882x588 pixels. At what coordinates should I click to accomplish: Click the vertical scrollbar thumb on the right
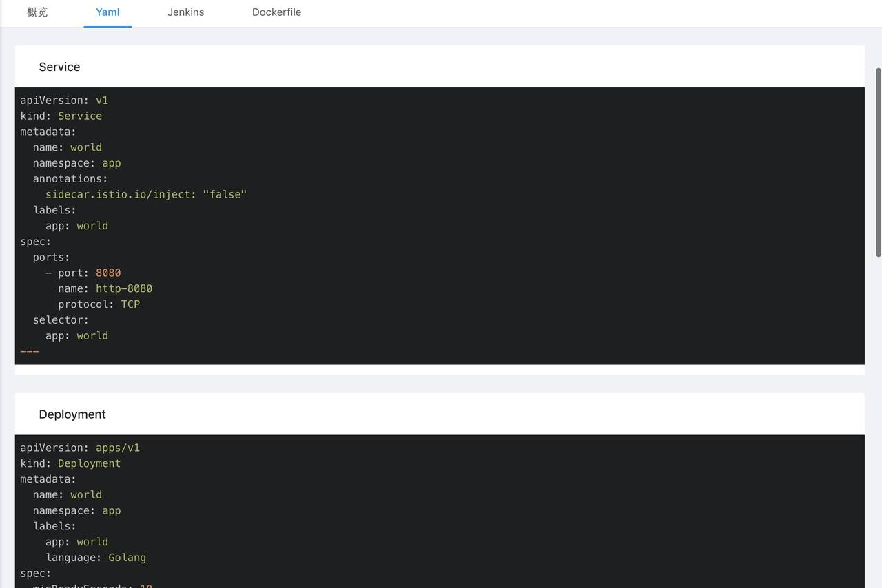tap(878, 162)
